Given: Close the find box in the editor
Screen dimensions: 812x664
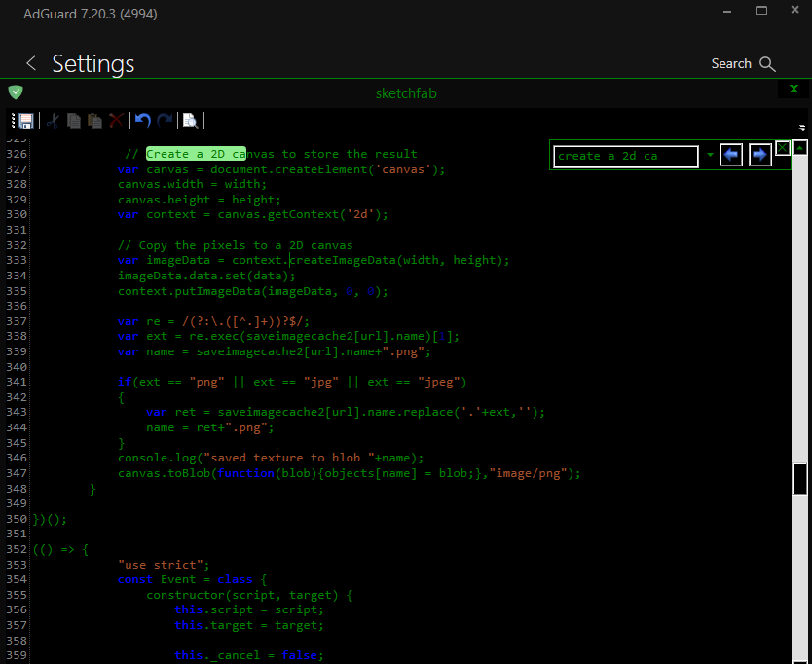Looking at the screenshot, I should [783, 148].
